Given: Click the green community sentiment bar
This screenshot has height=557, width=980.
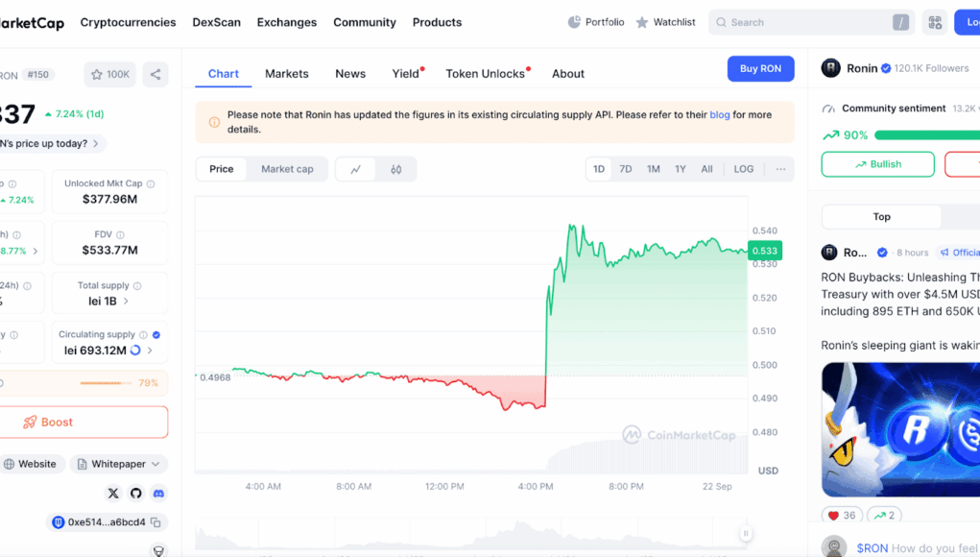Looking at the screenshot, I should (x=927, y=135).
